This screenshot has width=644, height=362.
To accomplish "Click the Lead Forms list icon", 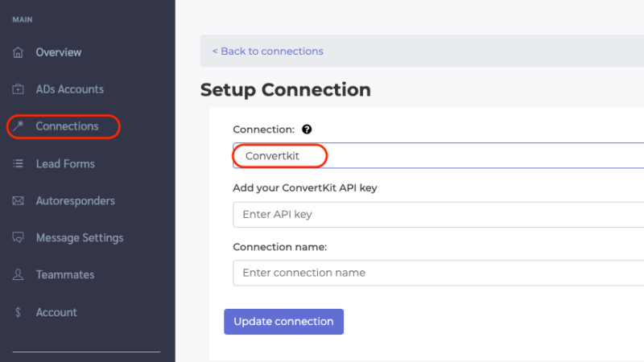I will pos(18,163).
